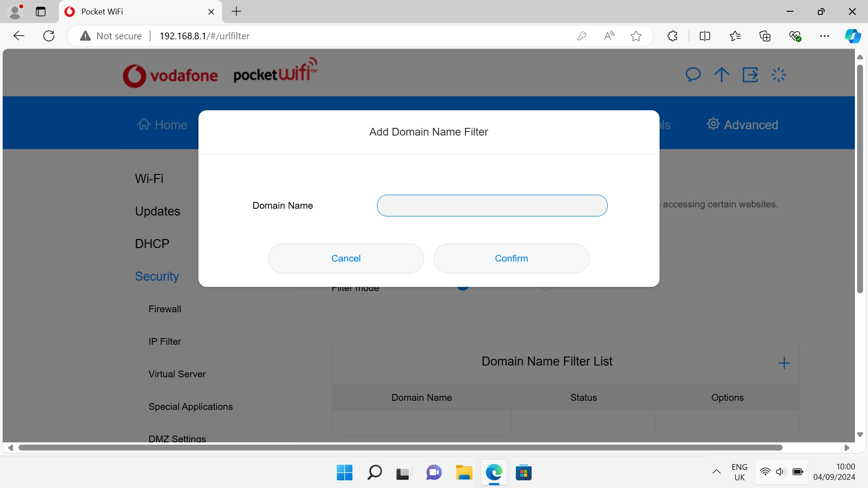Click the loading spinner icon in the header
This screenshot has height=488, width=868.
coord(778,75)
